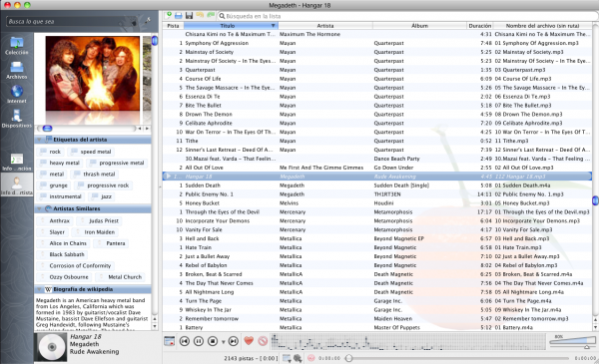This screenshot has height=364, width=599.
Task: Sort by the Duración column header
Action: click(x=480, y=26)
